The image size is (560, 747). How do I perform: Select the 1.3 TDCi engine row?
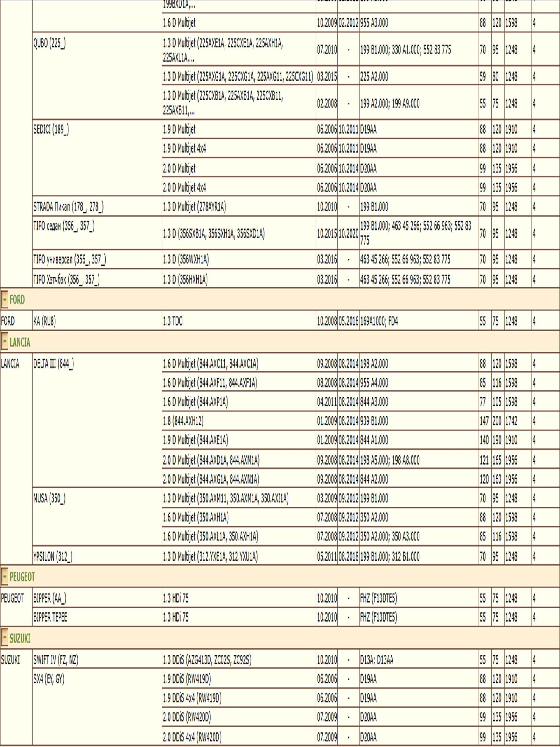pyautogui.click(x=173, y=321)
